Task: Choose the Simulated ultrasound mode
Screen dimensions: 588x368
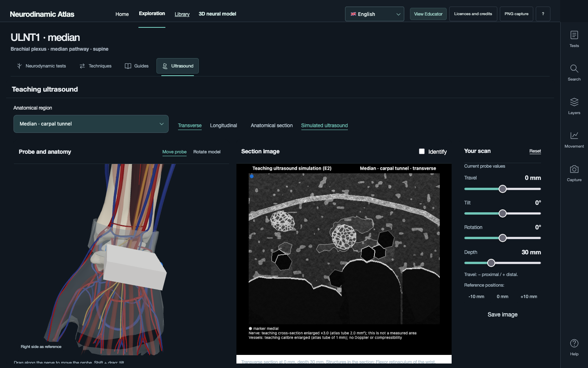Action: [x=324, y=126]
